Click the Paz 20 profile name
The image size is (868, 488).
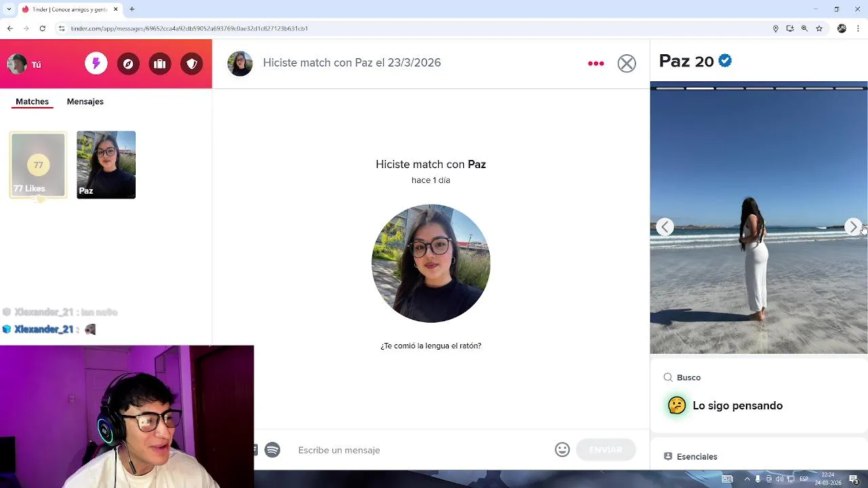pyautogui.click(x=686, y=61)
